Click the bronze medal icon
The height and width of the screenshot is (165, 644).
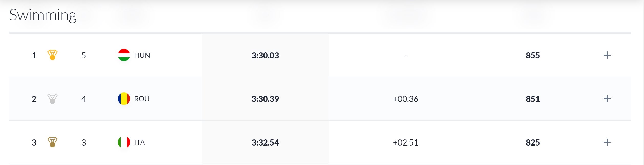pyautogui.click(x=52, y=142)
